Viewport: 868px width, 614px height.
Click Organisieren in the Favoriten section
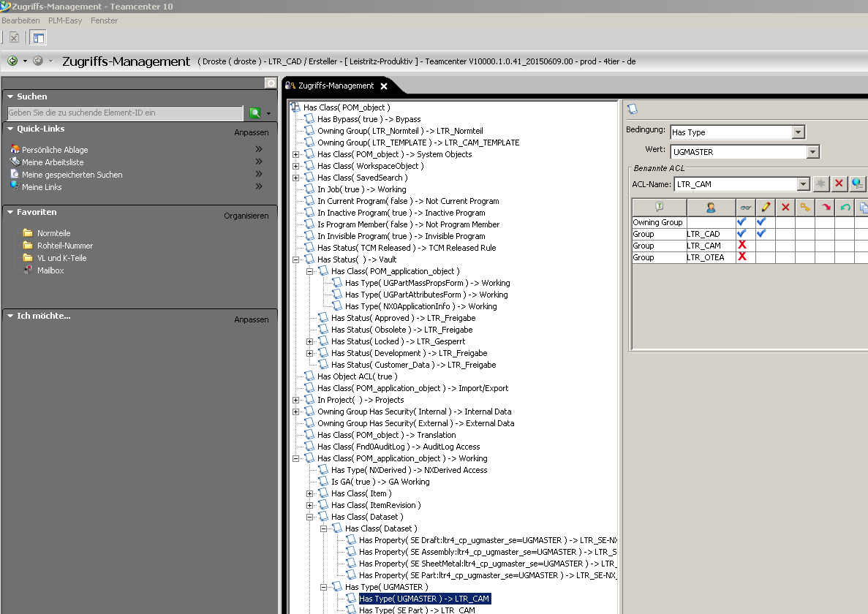tap(246, 216)
